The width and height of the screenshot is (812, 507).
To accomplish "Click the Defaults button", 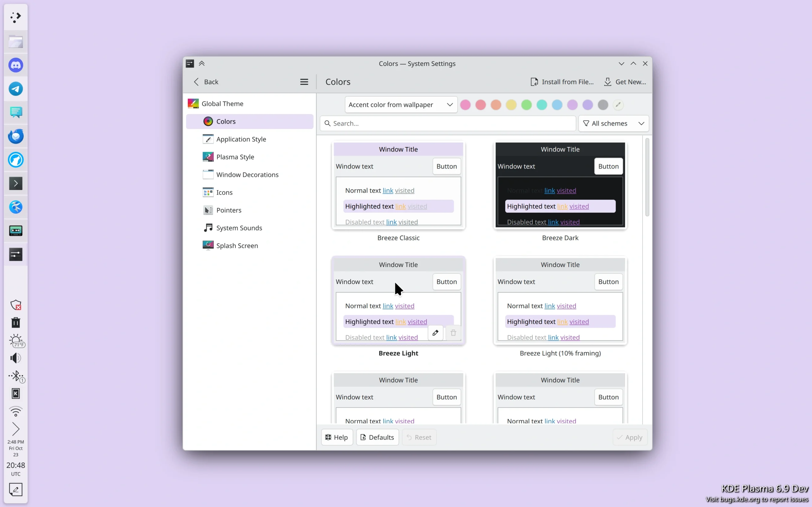I will pos(377,437).
